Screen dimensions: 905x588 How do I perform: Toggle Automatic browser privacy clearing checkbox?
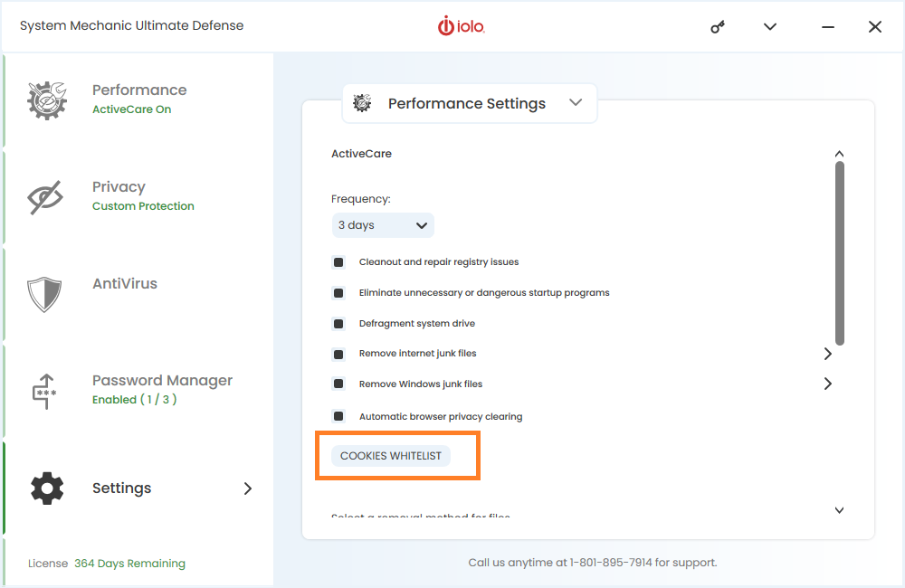(x=338, y=416)
